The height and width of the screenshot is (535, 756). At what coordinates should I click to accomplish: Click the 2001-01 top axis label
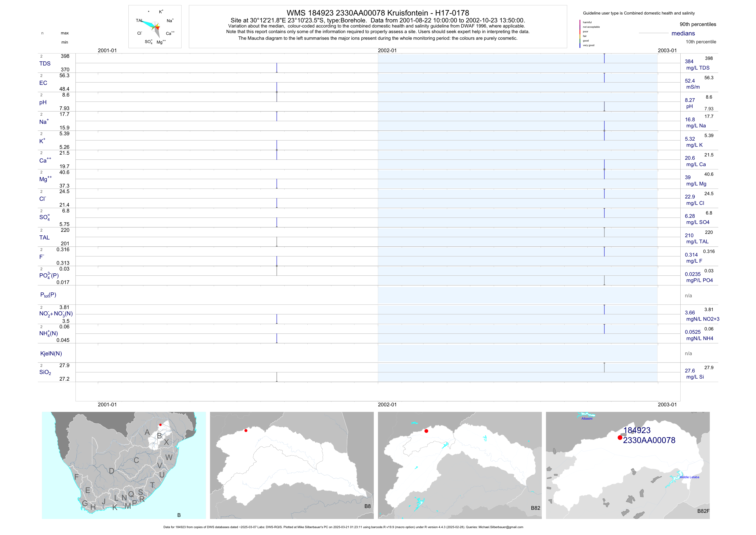[107, 50]
